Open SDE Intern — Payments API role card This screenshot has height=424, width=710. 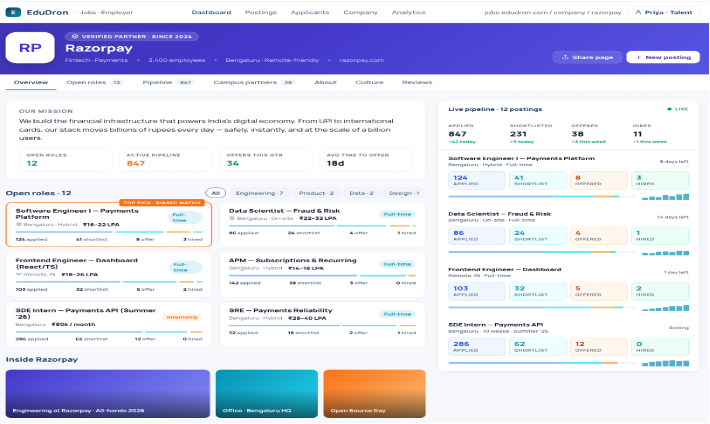coord(109,324)
